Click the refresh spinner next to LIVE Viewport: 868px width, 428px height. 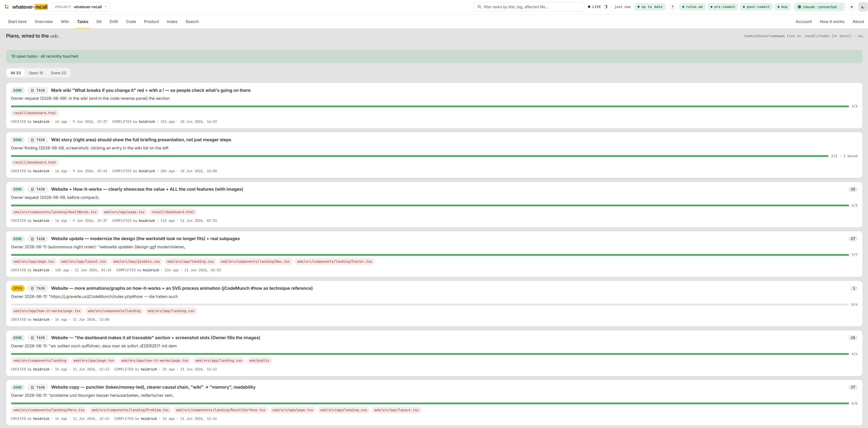click(x=606, y=7)
